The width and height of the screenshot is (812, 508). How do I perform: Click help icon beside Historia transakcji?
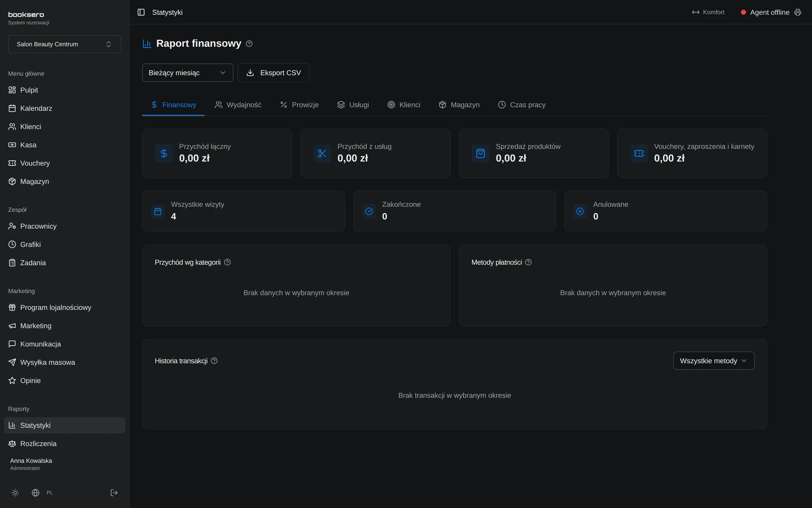tap(214, 360)
